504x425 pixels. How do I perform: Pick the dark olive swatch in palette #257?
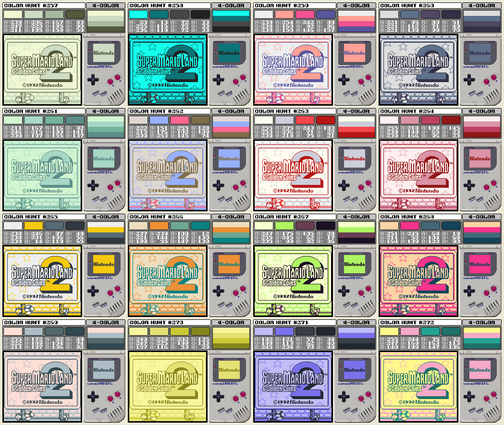tap(75, 14)
